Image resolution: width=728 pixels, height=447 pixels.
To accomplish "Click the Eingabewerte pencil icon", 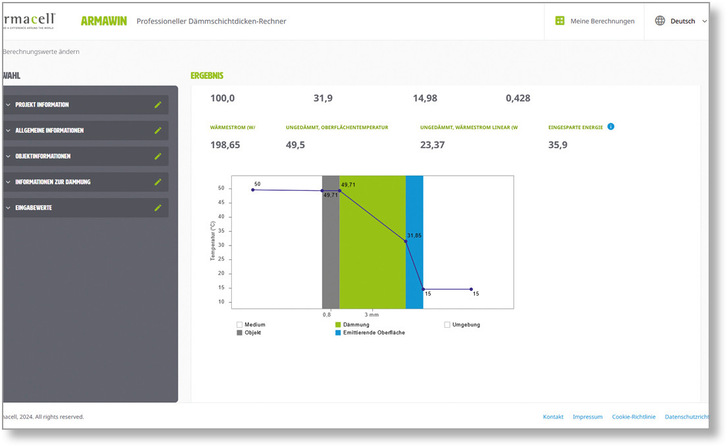I will [x=157, y=208].
